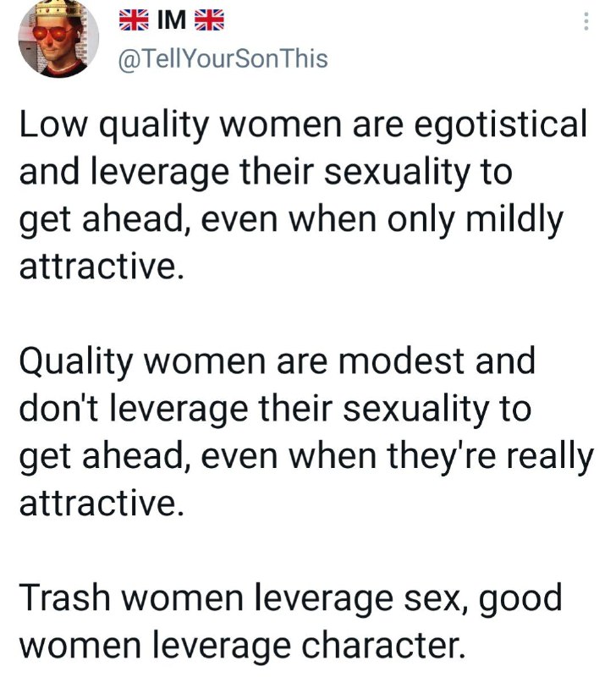Click the first "attractive." word

(x=102, y=267)
